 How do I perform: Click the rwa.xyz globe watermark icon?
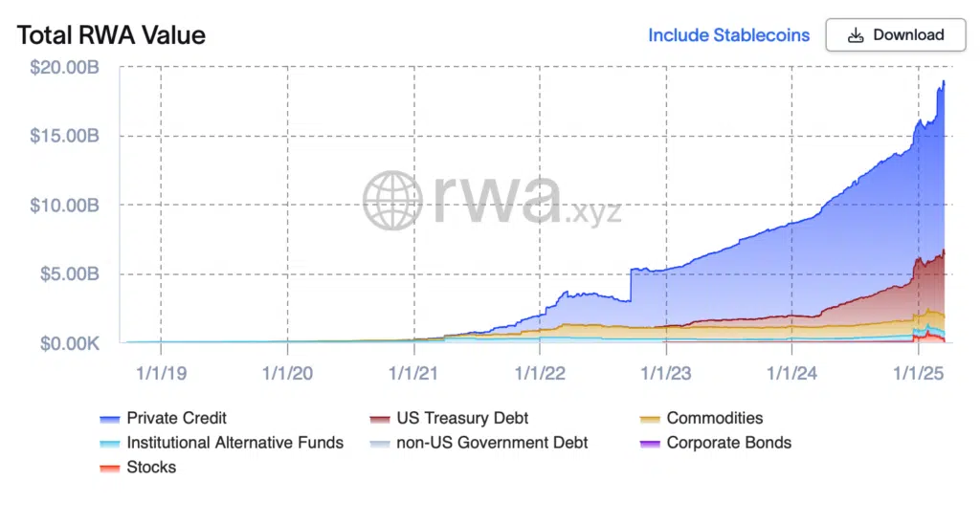[391, 201]
